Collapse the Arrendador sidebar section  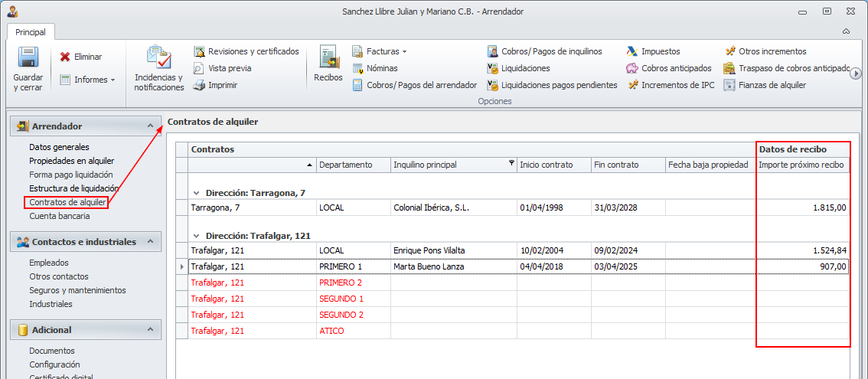point(150,126)
